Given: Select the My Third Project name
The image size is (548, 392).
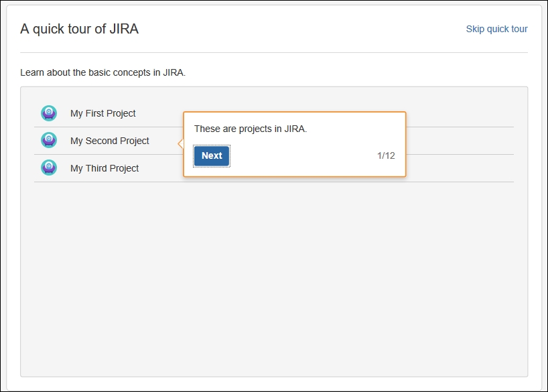Looking at the screenshot, I should coord(105,168).
